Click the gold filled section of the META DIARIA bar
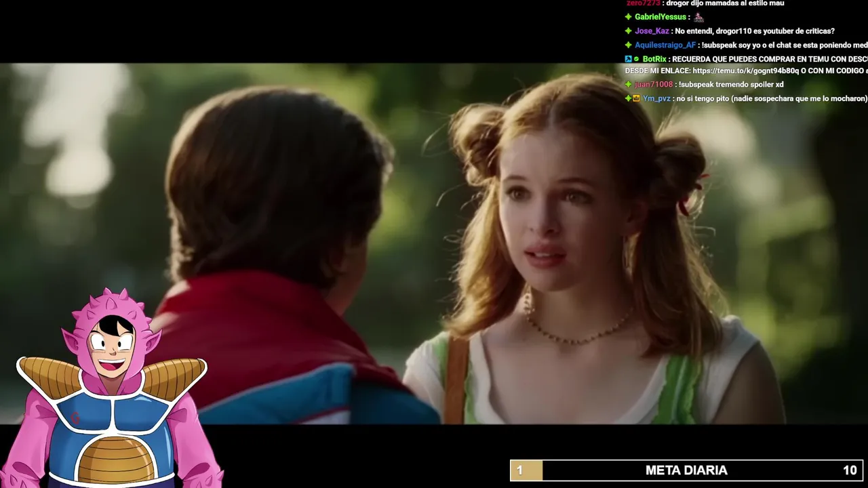Image resolution: width=868 pixels, height=488 pixels. (x=527, y=470)
